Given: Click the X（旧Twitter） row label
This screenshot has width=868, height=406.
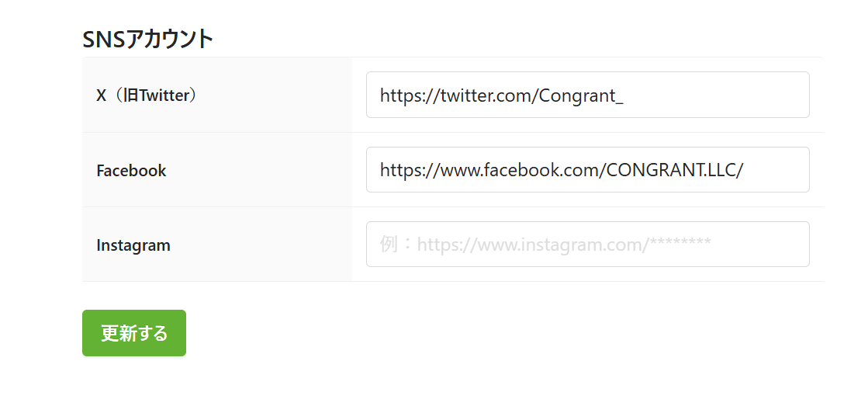Looking at the screenshot, I should [147, 95].
